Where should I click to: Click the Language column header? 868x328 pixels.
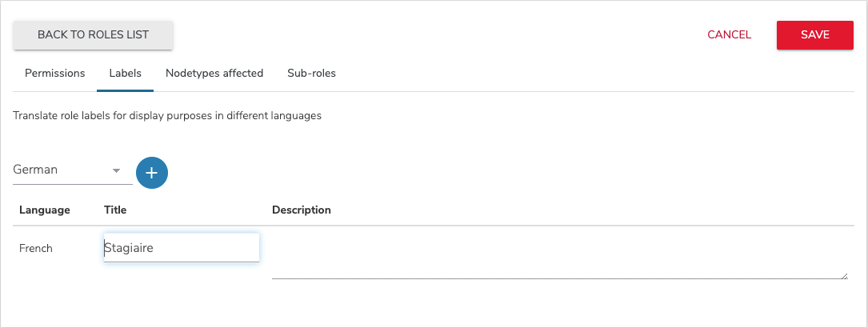[45, 210]
